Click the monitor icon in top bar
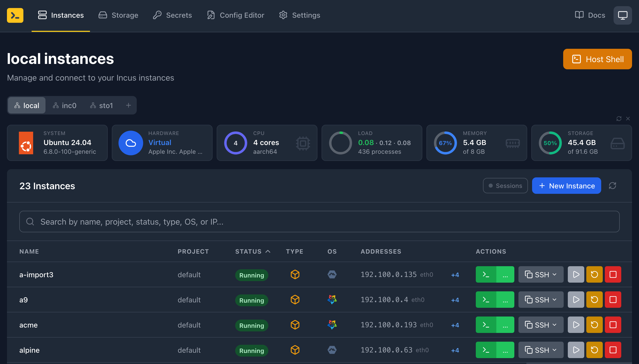639x364 pixels. (623, 15)
